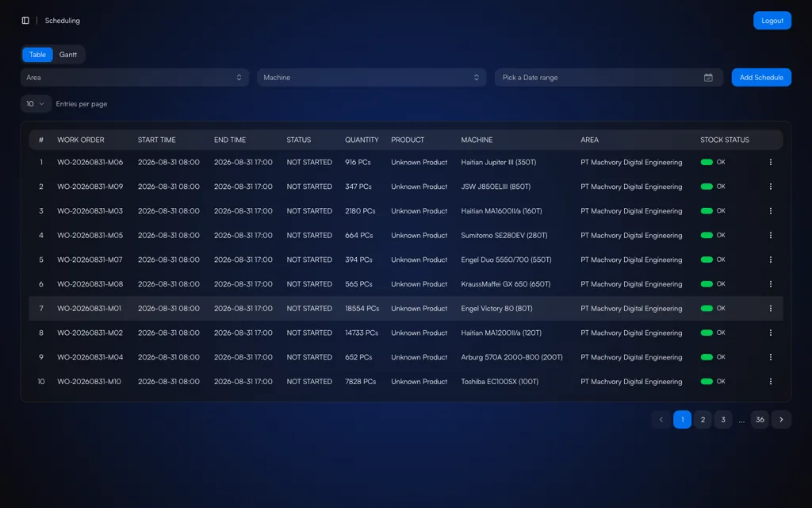Click quantity 14733 PCs cell
Viewport: 812px width, 508px height.
tap(362, 333)
